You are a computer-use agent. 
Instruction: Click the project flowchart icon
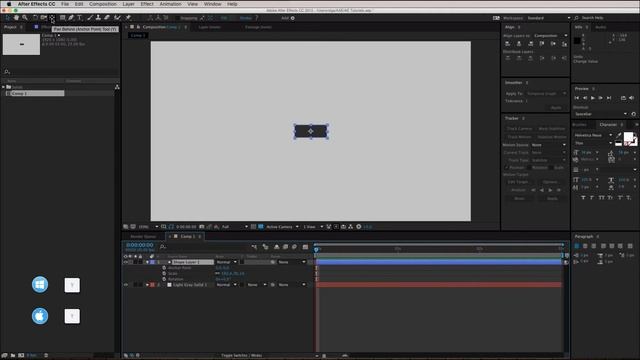[x=117, y=87]
